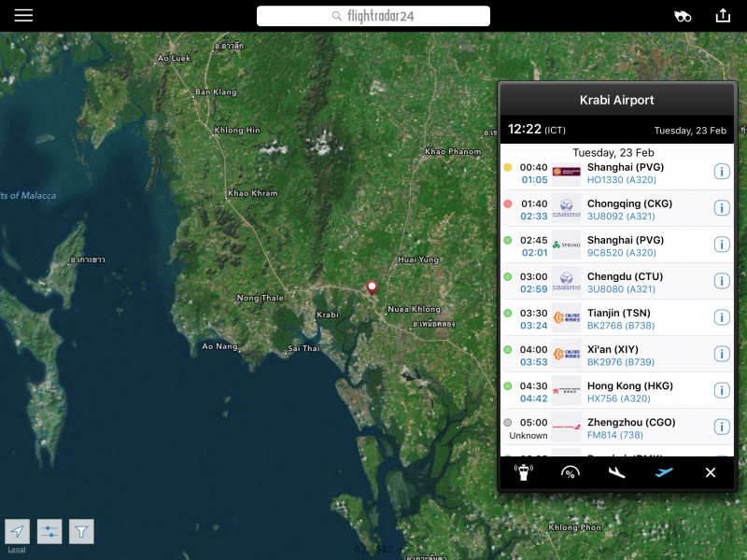This screenshot has height=560, width=747.
Task: Click the location arrow button on map
Action: coord(17,531)
